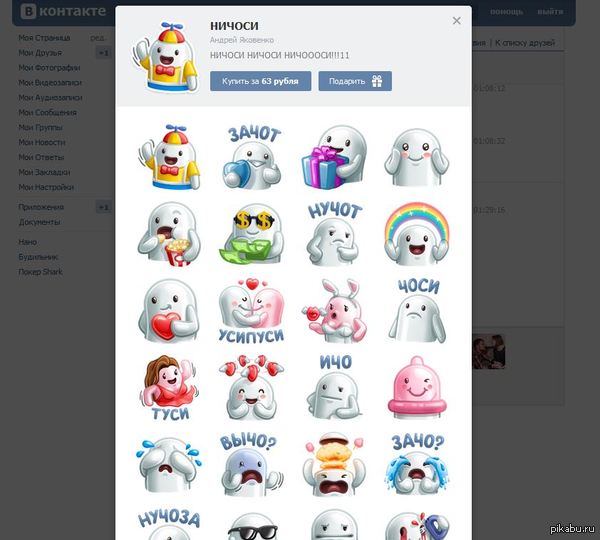The image size is (600, 540).
Task: Click Подарить to gift the stickers
Action: pyautogui.click(x=355, y=81)
